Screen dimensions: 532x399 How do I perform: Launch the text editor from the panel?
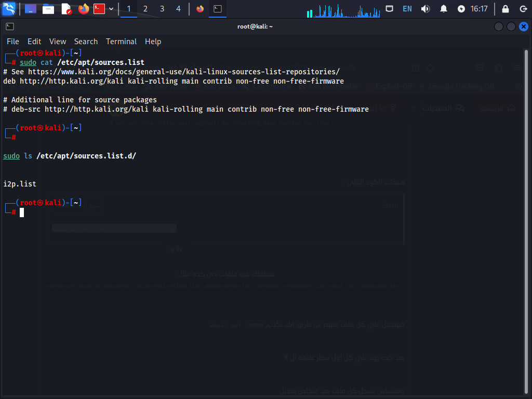pyautogui.click(x=66, y=8)
